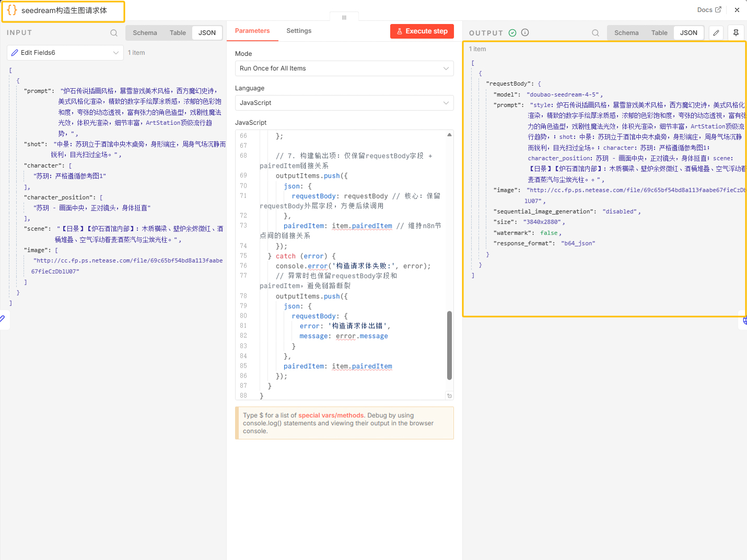Click the code node curly braces icon
Viewport: 747px width, 560px height.
[12, 10]
